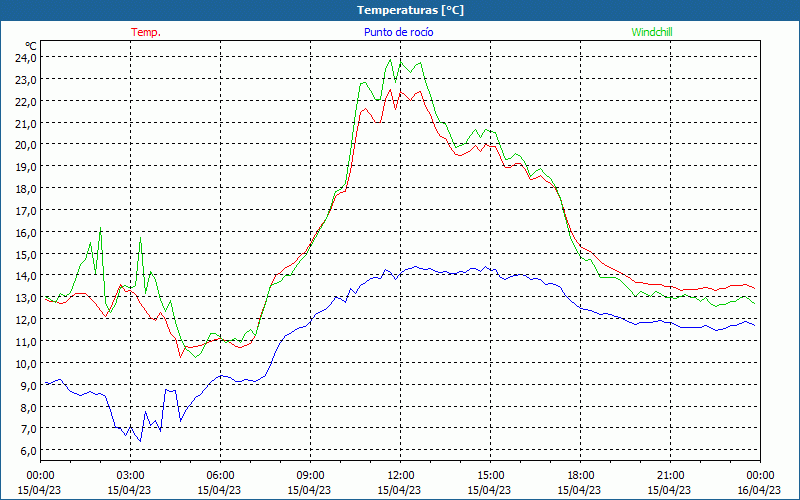
Task: Click the 16/04/23 date label
Action: coord(760,490)
